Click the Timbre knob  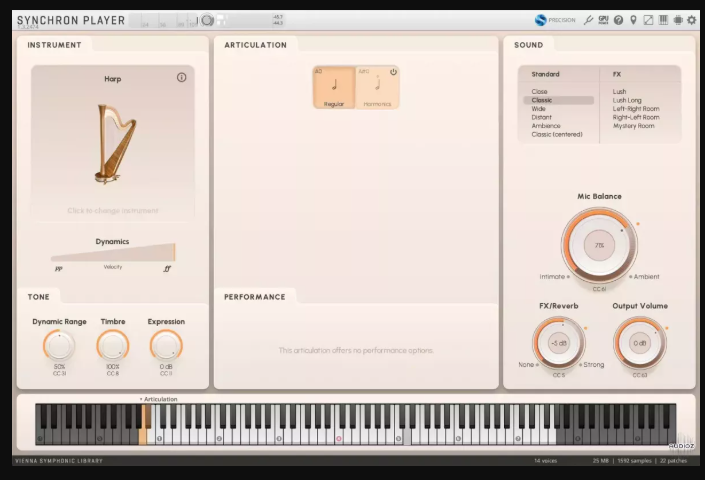[112, 345]
